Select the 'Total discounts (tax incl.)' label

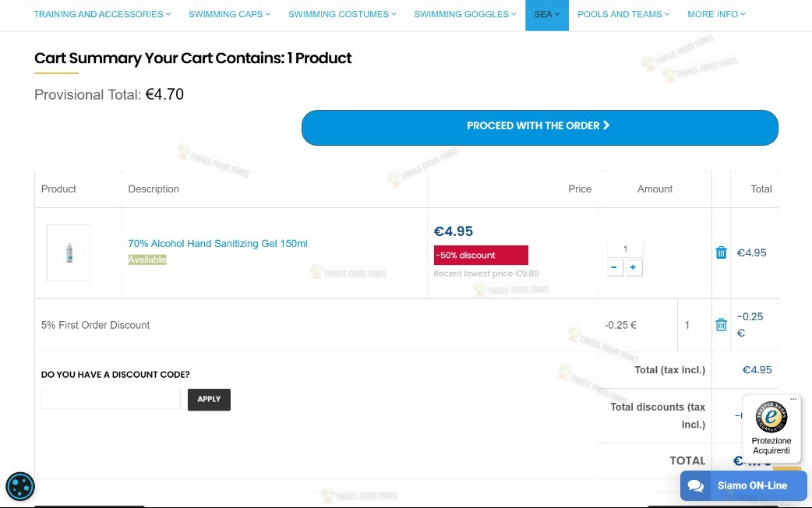point(658,415)
